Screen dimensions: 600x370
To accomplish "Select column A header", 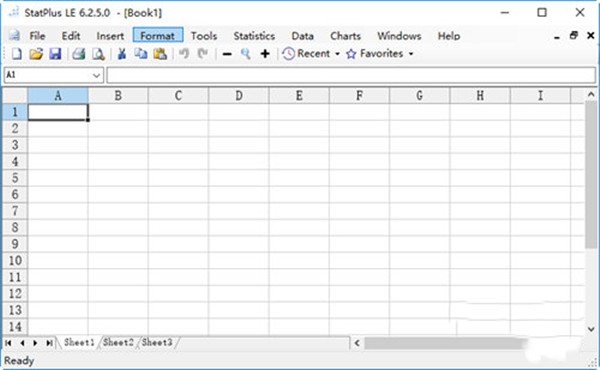I will [58, 96].
